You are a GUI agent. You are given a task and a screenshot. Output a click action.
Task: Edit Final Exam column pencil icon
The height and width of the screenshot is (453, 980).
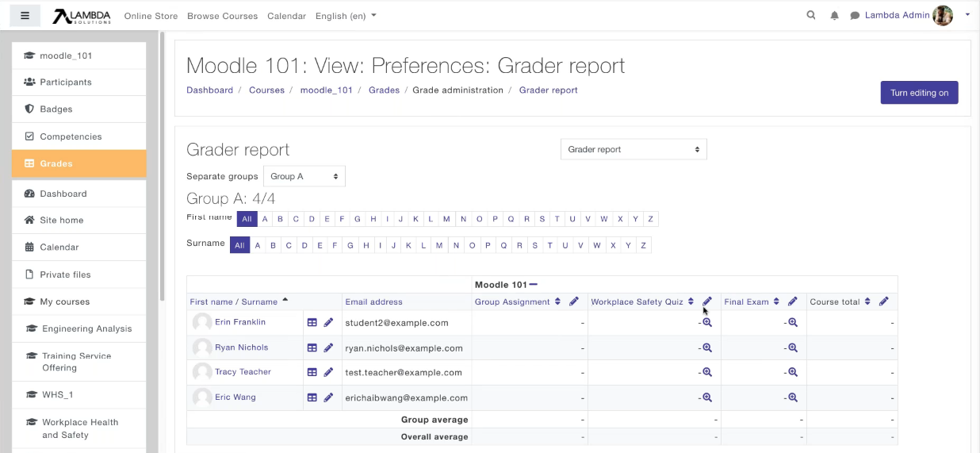[x=792, y=301]
